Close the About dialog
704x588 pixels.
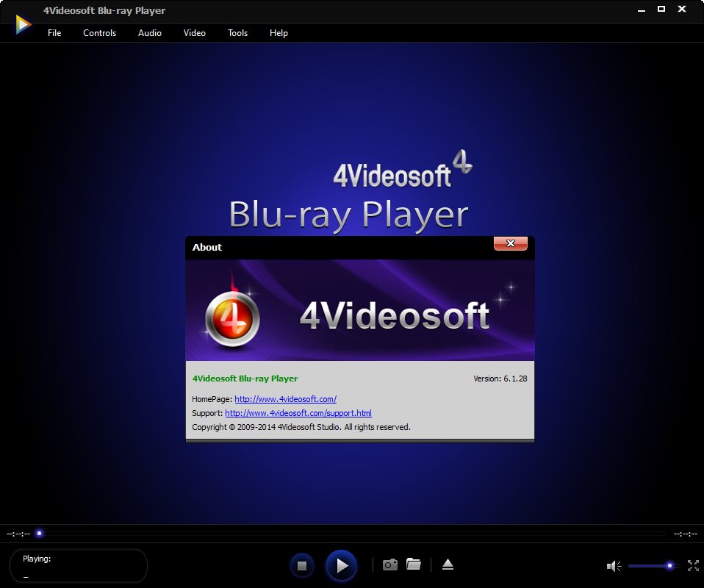click(x=511, y=243)
